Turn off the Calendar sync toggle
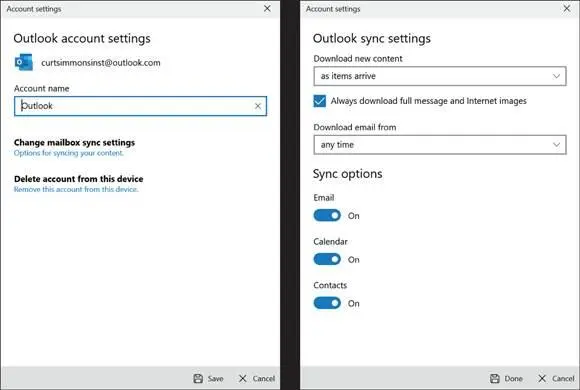 [327, 259]
